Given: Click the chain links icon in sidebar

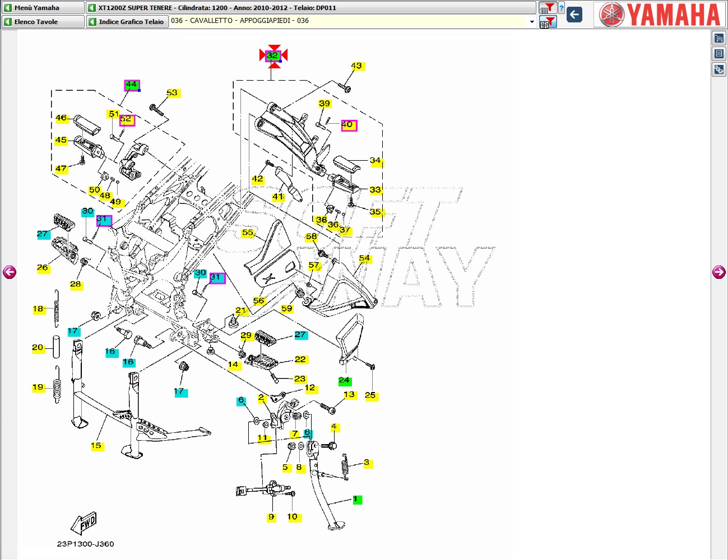Looking at the screenshot, I should click(718, 69).
